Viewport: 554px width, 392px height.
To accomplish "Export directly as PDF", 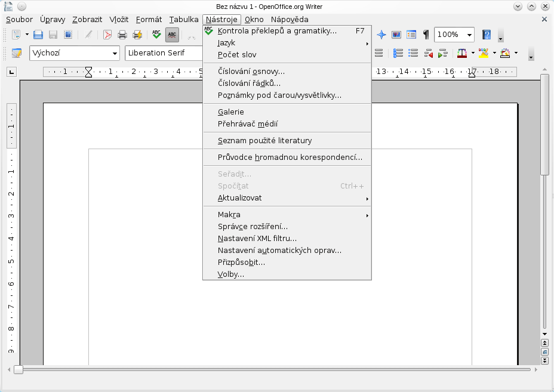I will 107,35.
